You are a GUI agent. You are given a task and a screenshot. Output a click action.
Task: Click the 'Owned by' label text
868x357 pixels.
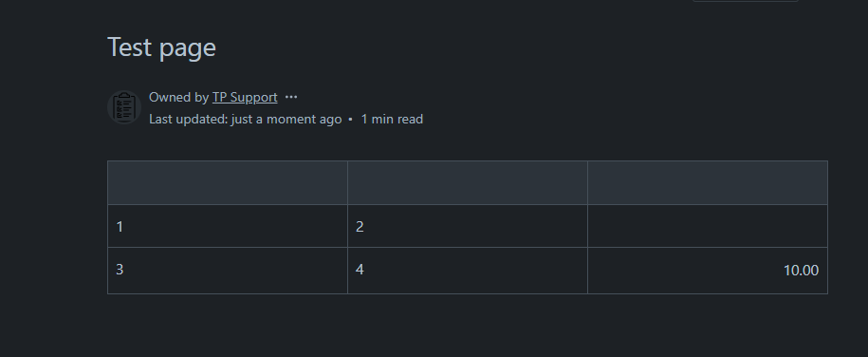[x=178, y=97]
